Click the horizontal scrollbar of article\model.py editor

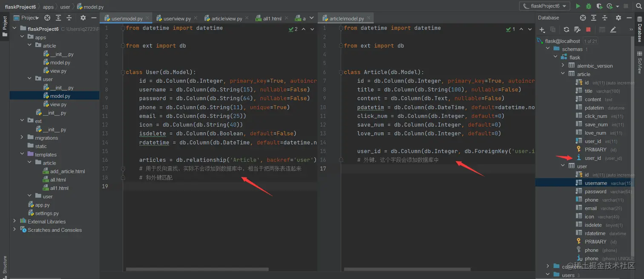click(407, 269)
